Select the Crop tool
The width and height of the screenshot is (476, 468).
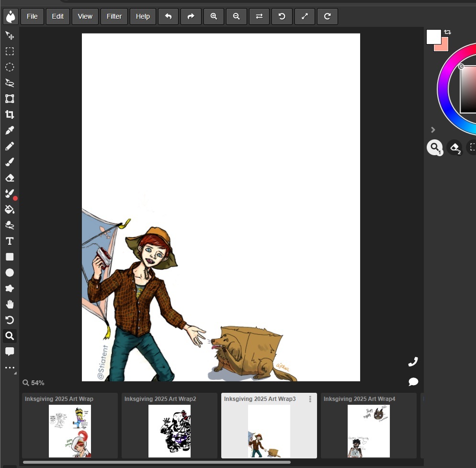tap(10, 114)
